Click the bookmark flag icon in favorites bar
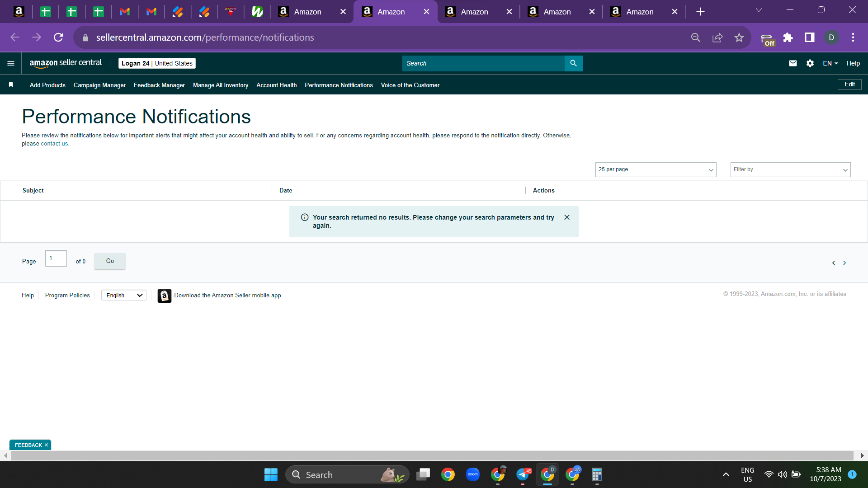 click(11, 84)
